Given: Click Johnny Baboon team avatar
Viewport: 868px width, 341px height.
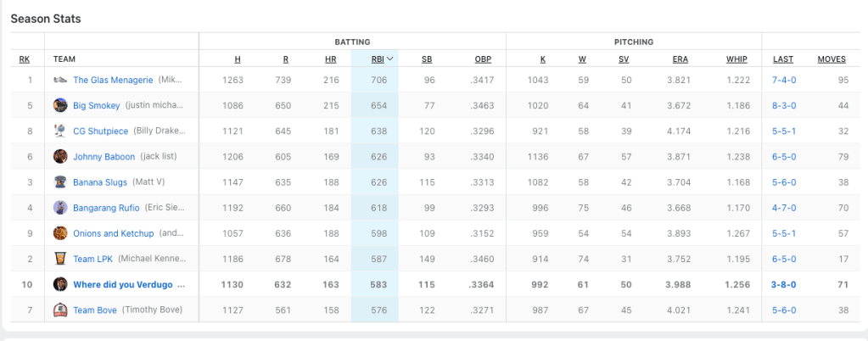Looking at the screenshot, I should pyautogui.click(x=60, y=156).
